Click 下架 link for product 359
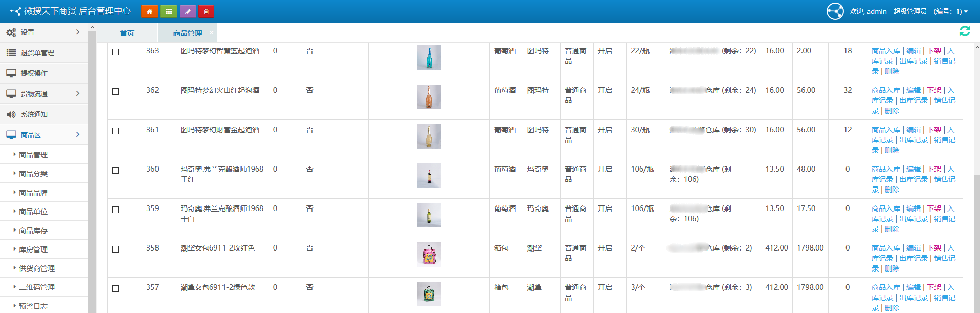Image resolution: width=980 pixels, height=313 pixels. click(x=934, y=208)
